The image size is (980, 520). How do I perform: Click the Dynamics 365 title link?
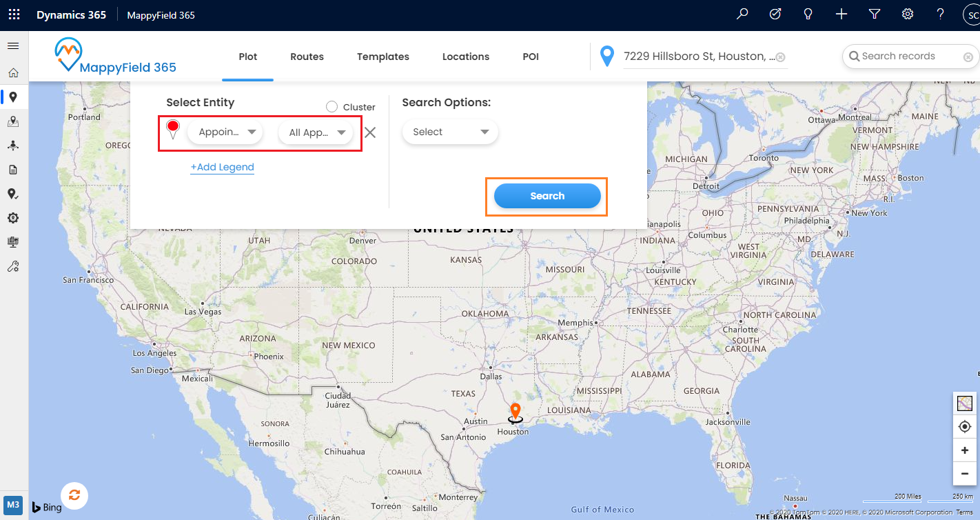pyautogui.click(x=71, y=14)
